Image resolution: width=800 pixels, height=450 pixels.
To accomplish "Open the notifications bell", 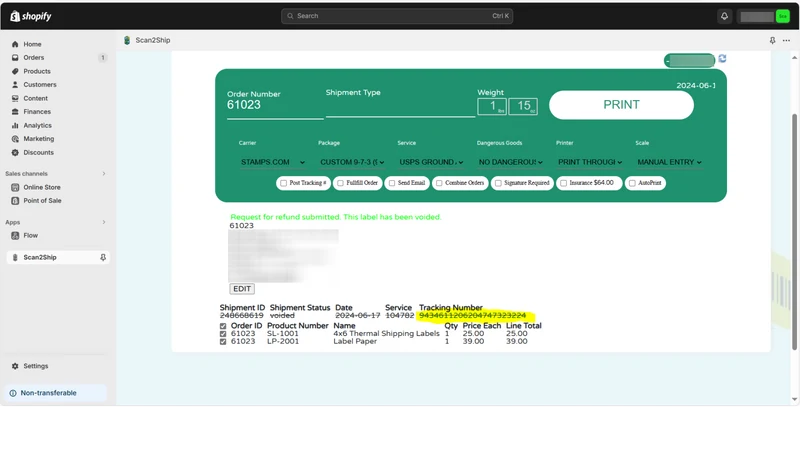I will pos(724,16).
